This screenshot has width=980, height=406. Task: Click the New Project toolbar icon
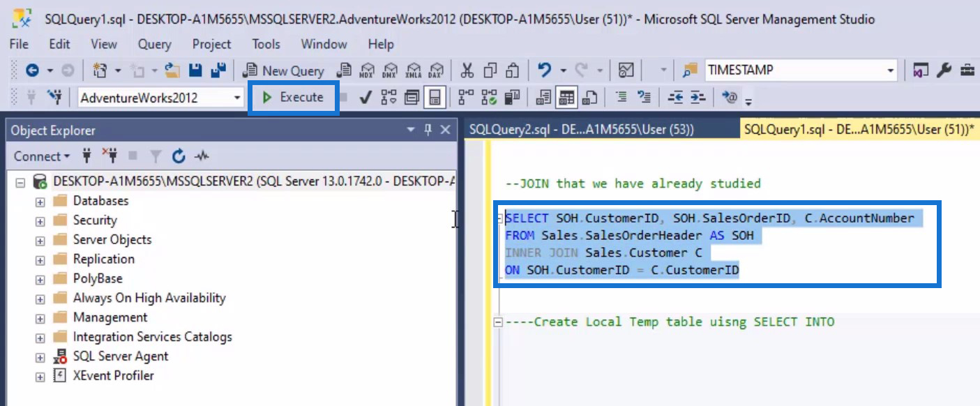100,70
